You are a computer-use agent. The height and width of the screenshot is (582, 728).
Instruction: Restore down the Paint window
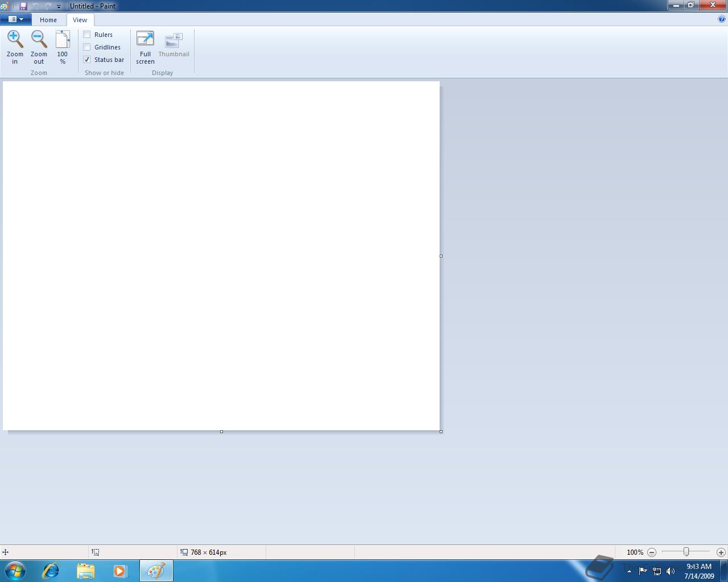click(x=690, y=5)
